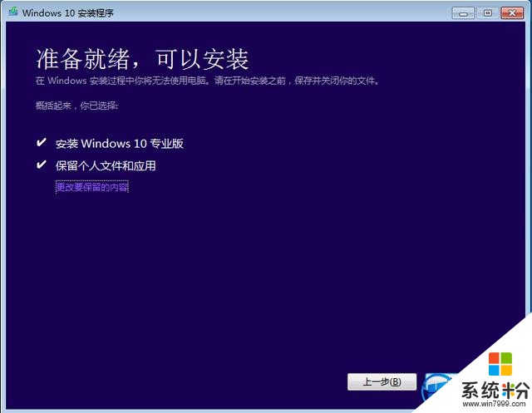Click the 上一步(B) back button
The height and width of the screenshot is (413, 532).
(382, 381)
